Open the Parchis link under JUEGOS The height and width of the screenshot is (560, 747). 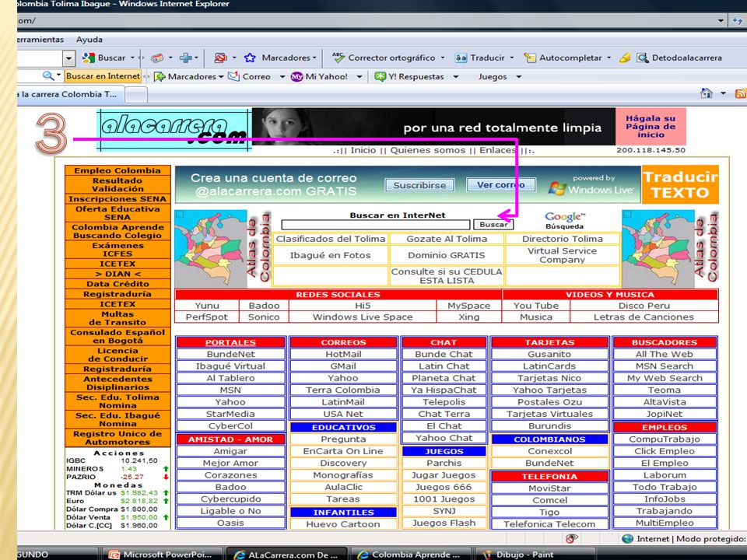[x=444, y=463]
